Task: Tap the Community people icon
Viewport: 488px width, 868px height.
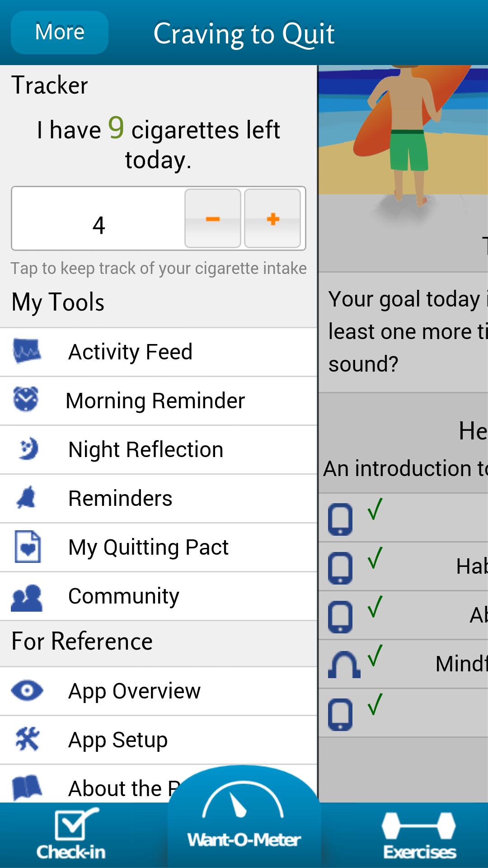Action: click(27, 597)
